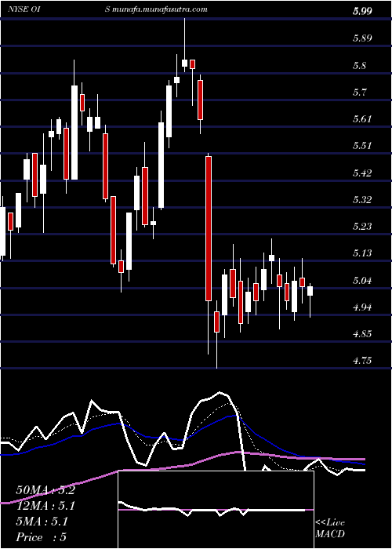The height and width of the screenshot is (549, 392).
Task: Click the 5.04 price axis label
Action: point(362,280)
